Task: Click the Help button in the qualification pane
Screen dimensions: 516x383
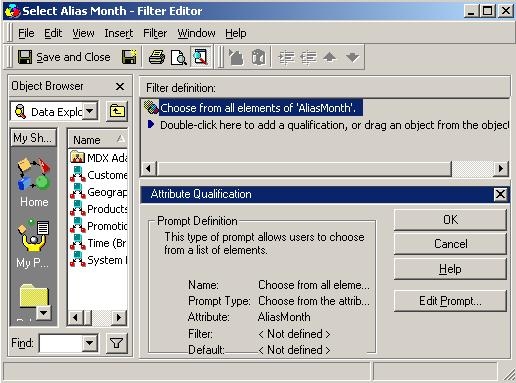Action: click(450, 269)
